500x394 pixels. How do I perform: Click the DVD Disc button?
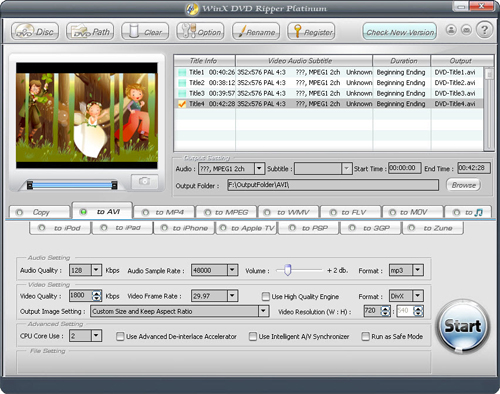35,32
